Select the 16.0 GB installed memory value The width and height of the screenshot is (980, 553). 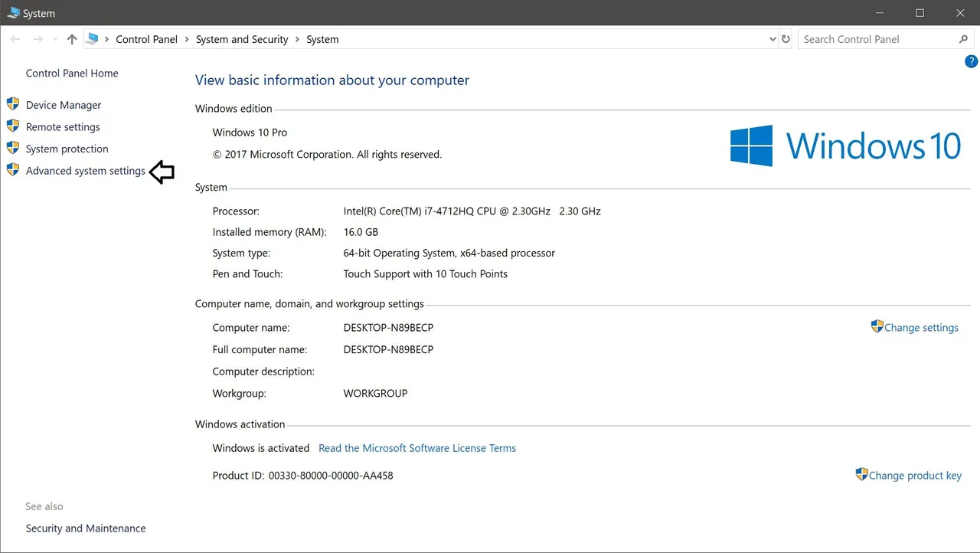pyautogui.click(x=361, y=232)
